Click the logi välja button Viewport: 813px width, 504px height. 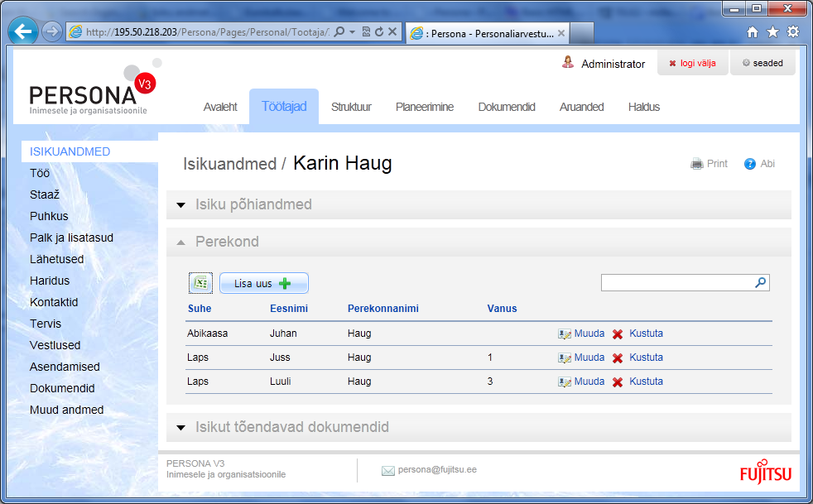[692, 63]
